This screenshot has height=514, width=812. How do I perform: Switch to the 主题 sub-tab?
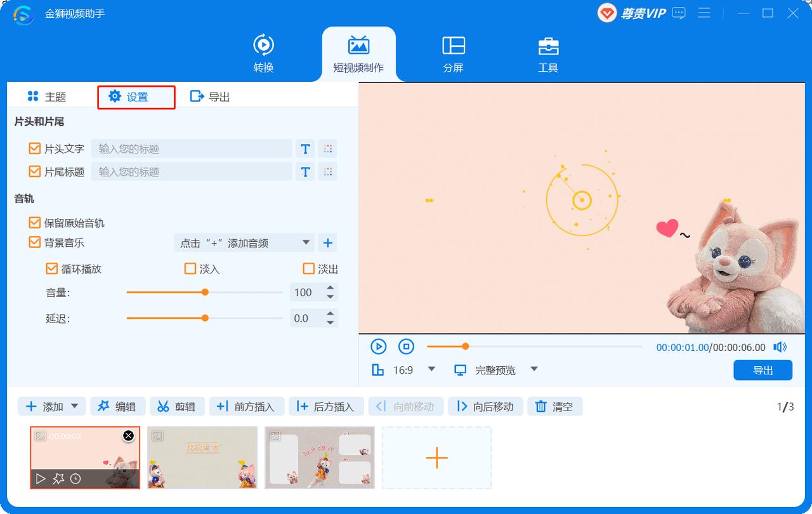(x=47, y=96)
